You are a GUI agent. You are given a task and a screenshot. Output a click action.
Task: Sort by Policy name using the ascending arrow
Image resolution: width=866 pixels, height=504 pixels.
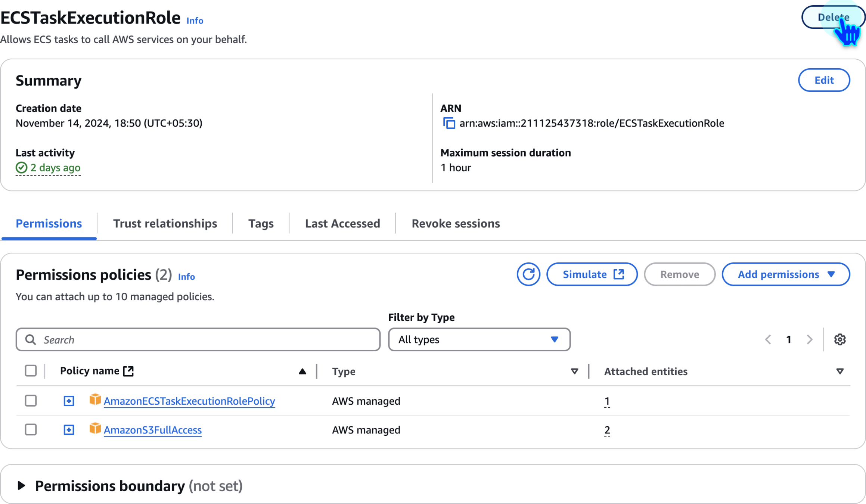coord(302,371)
